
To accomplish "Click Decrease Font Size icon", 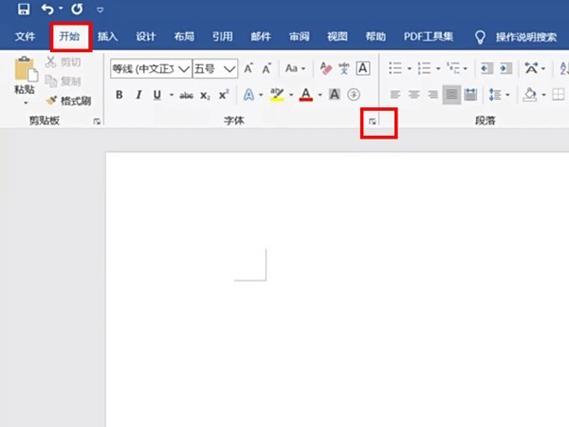I will point(267,68).
